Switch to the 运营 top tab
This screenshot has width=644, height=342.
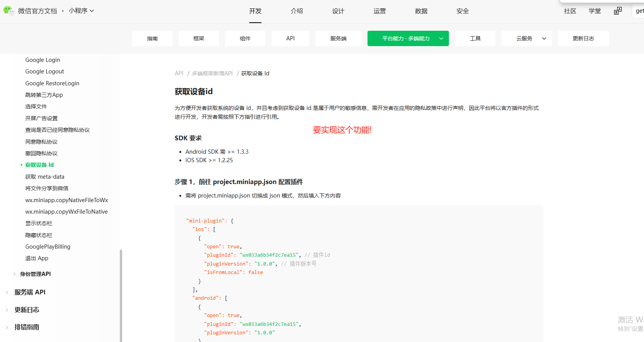[379, 11]
